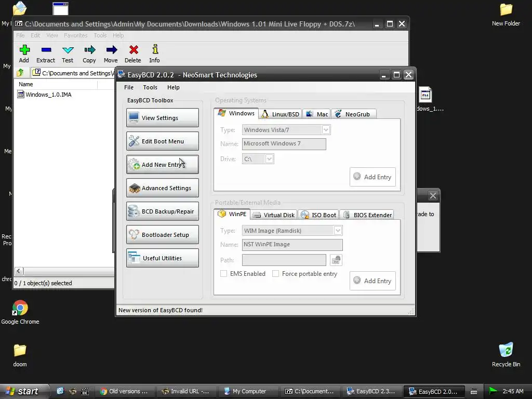Switch to the Windows tab

click(x=236, y=113)
